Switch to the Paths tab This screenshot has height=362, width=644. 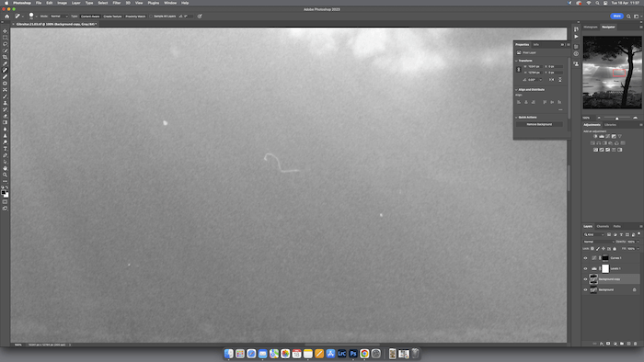coord(617,226)
